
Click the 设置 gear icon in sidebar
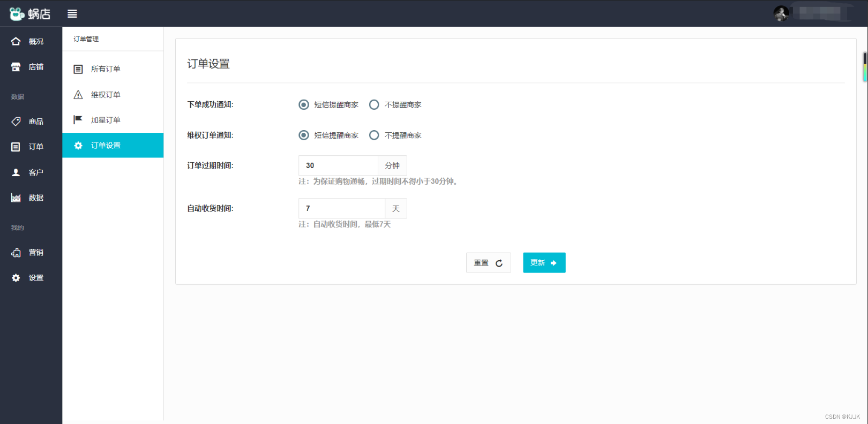pos(16,278)
